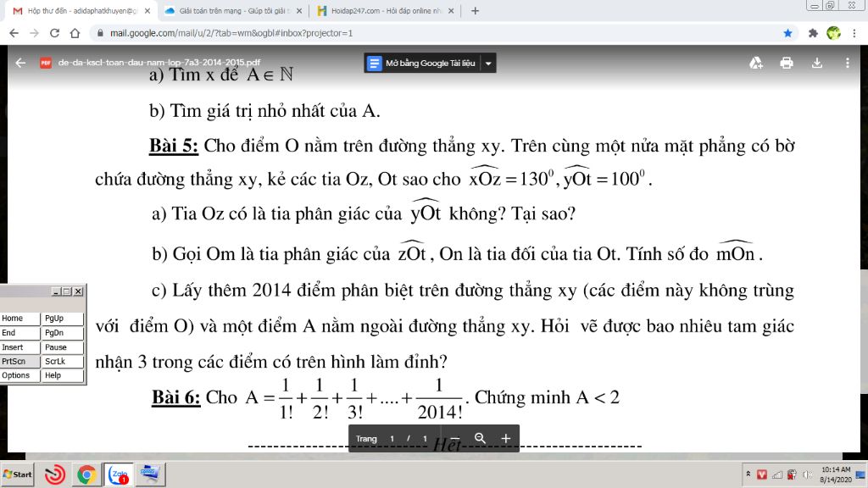Image resolution: width=868 pixels, height=488 pixels.
Task: Go to Chrome home page
Action: click(x=75, y=33)
